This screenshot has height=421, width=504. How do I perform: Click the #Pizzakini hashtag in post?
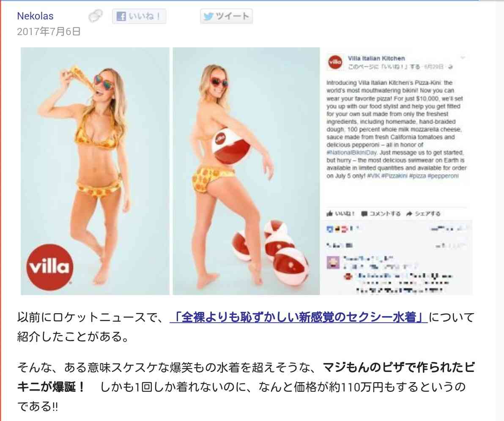coord(394,176)
